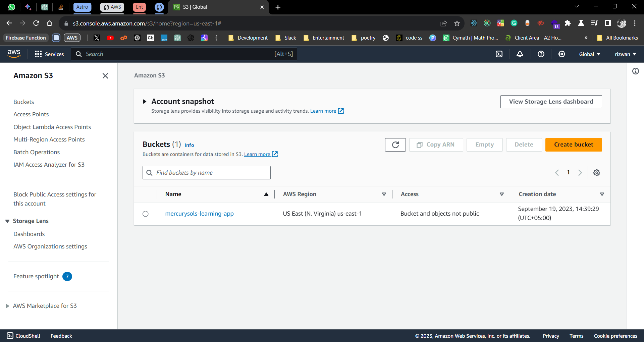Click the WhatsApp pinned tab
Viewport: 644px width, 342px height.
[x=12, y=7]
